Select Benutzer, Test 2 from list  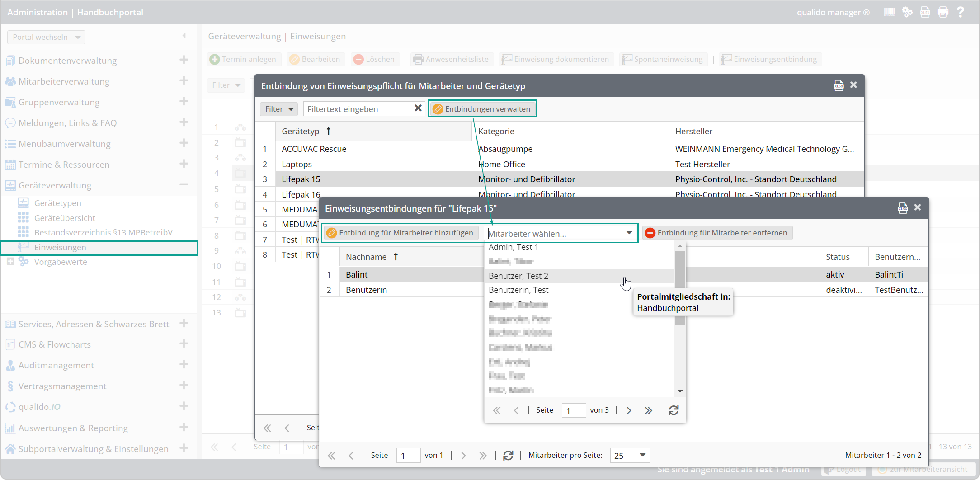coord(518,276)
